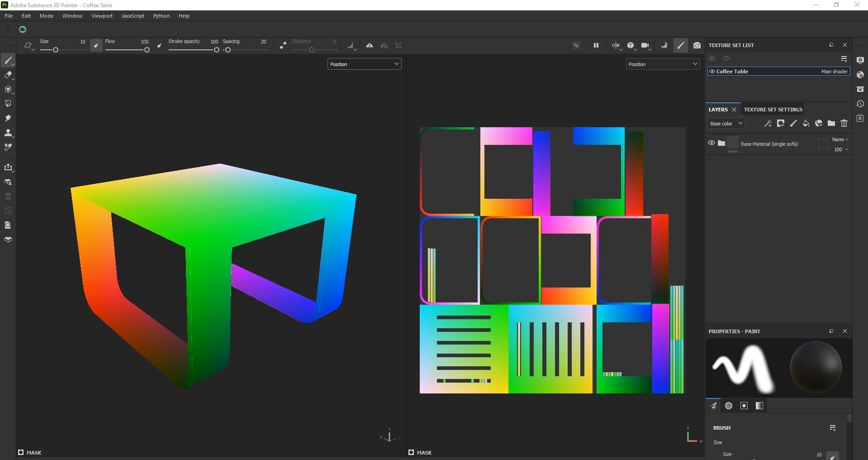868x460 pixels.
Task: Open the File menu
Action: click(x=9, y=16)
